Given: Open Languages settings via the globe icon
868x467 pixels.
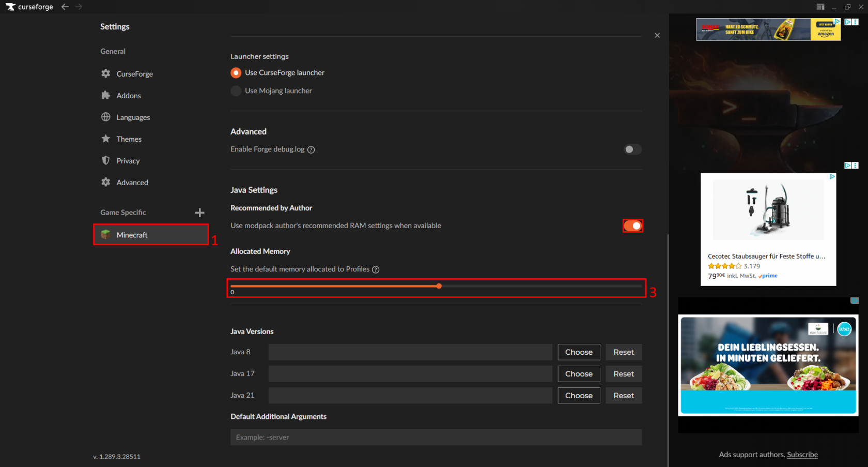Looking at the screenshot, I should click(x=105, y=117).
